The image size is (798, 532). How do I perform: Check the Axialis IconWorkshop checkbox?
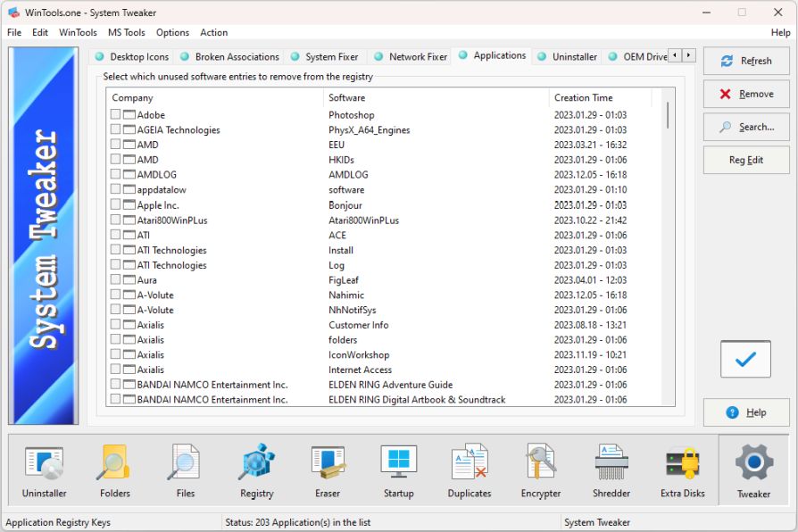(115, 353)
